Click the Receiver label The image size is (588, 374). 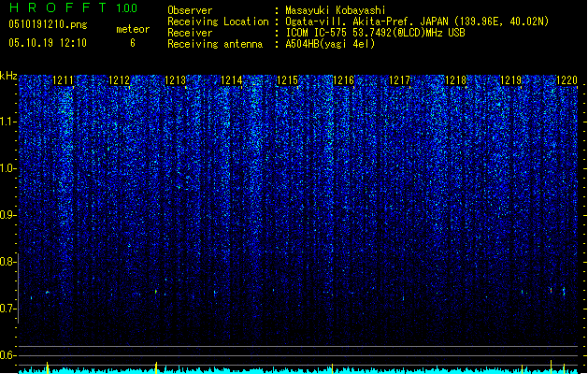(190, 33)
